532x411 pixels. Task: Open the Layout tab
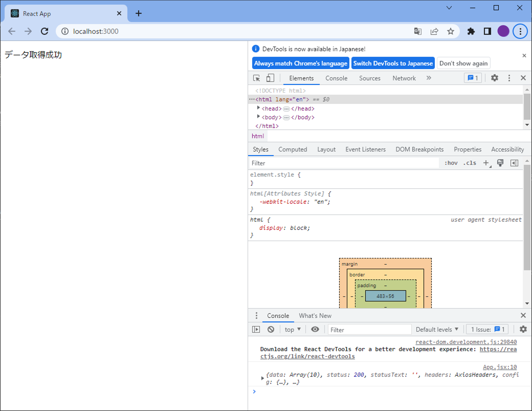326,149
